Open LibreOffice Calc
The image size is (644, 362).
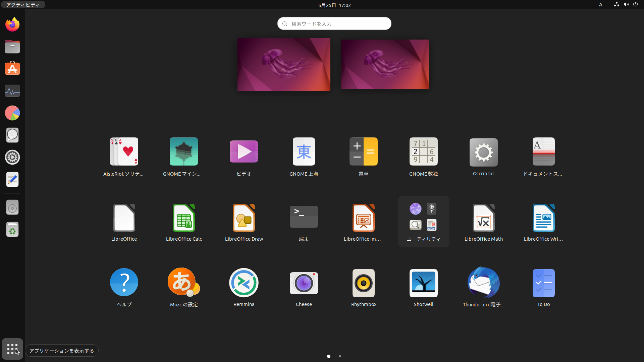[x=183, y=218]
